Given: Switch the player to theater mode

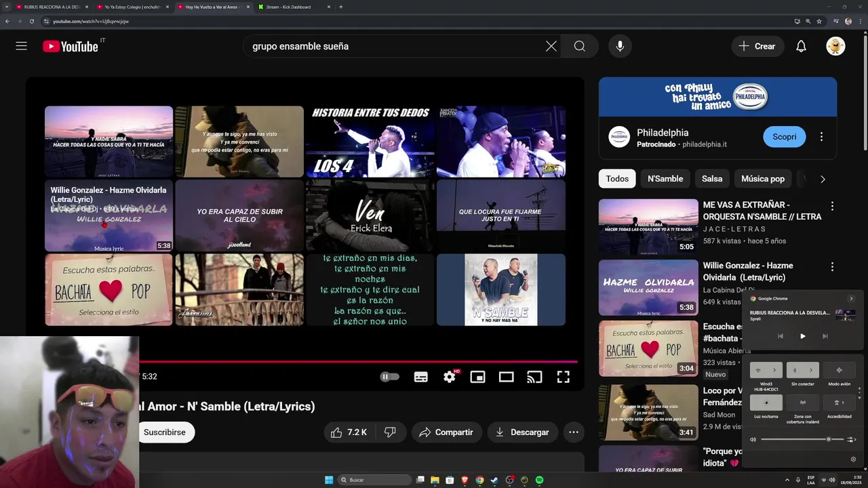Looking at the screenshot, I should tap(507, 377).
